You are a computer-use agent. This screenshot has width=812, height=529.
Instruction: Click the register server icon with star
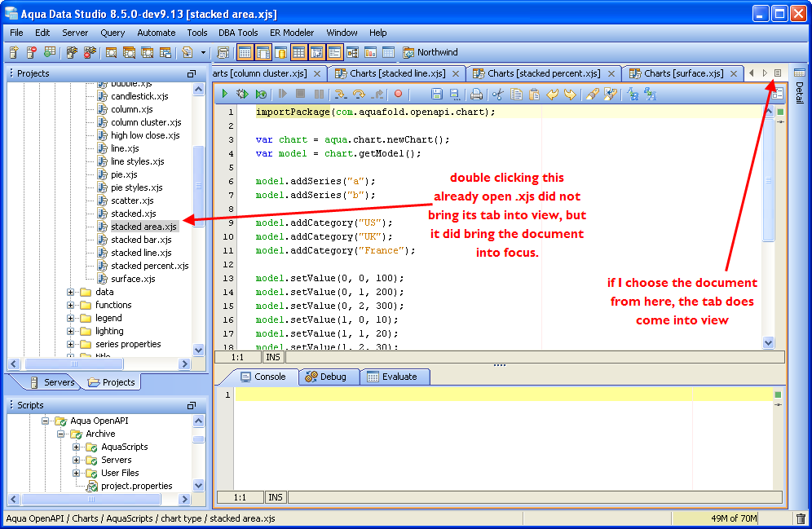point(14,52)
